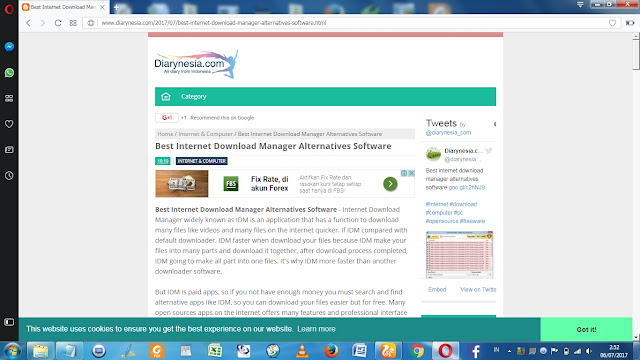Image resolution: width=640 pixels, height=360 pixels.
Task: Go back to the previous page
Action: (28, 23)
